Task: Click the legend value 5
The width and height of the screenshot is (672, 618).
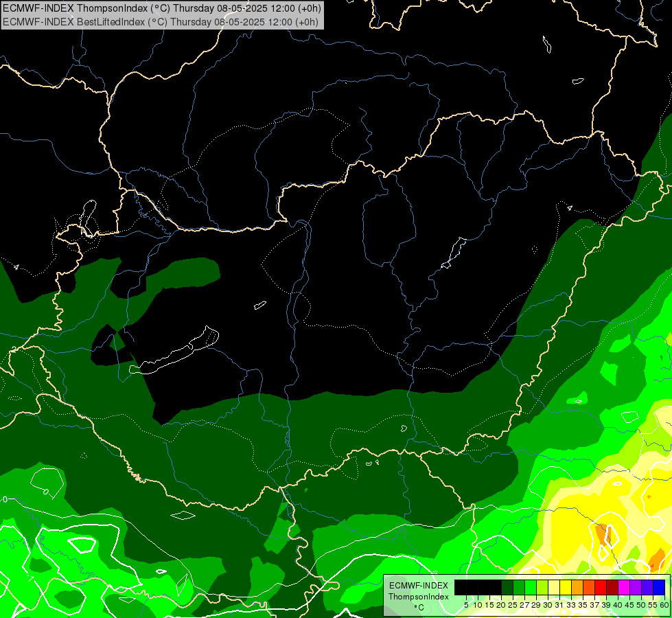Action: [x=466, y=605]
